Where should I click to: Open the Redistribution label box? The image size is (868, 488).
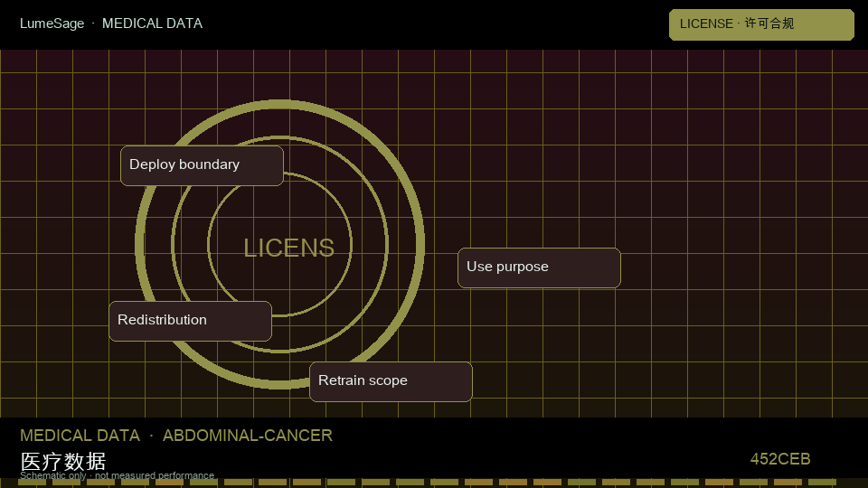coord(191,321)
